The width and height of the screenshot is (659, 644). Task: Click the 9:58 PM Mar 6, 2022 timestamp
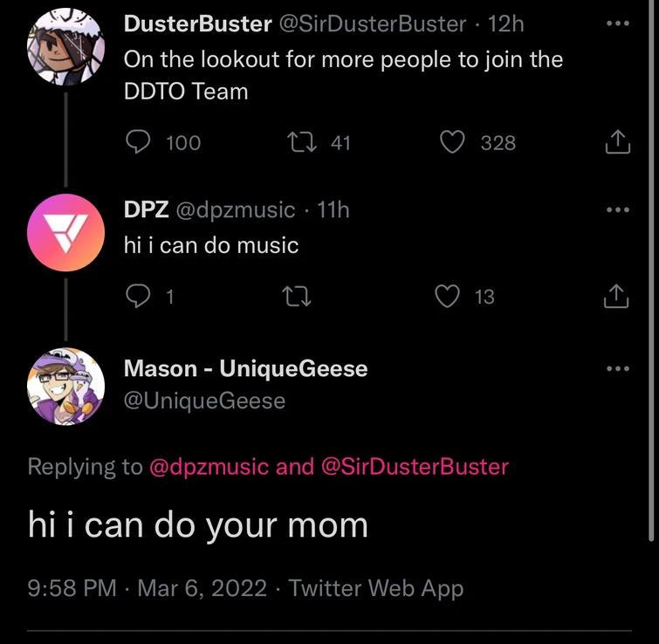point(148,588)
